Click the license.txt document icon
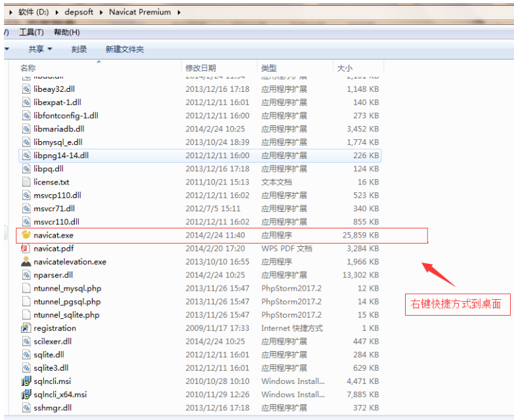Viewport: 514px width, 420px height. click(x=26, y=182)
